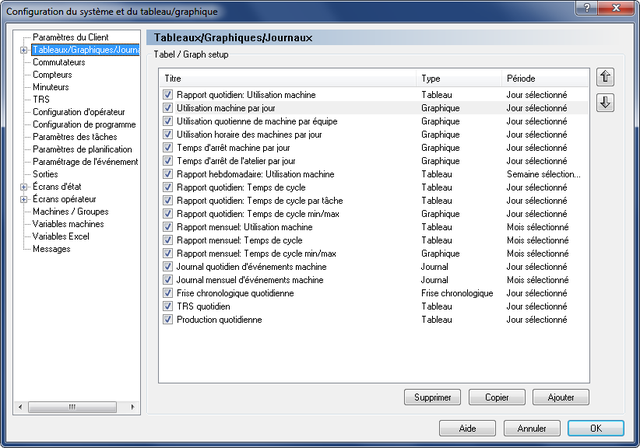Select TRS in the settings tree
This screenshot has height=448, width=640.
click(x=41, y=99)
